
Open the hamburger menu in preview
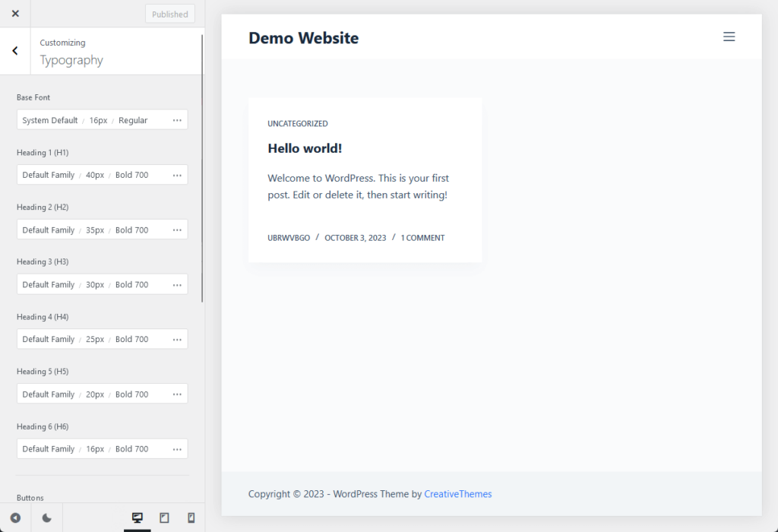pyautogui.click(x=729, y=36)
